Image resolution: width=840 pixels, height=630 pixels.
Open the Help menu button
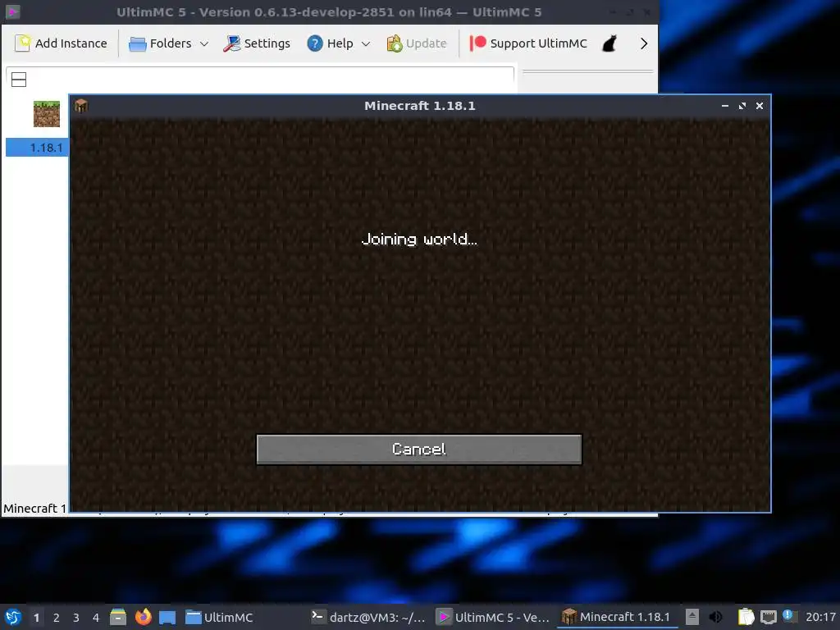tap(330, 43)
